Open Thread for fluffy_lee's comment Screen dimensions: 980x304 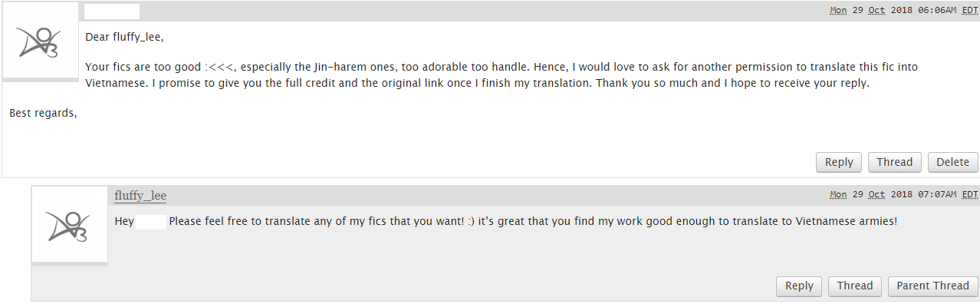[854, 286]
